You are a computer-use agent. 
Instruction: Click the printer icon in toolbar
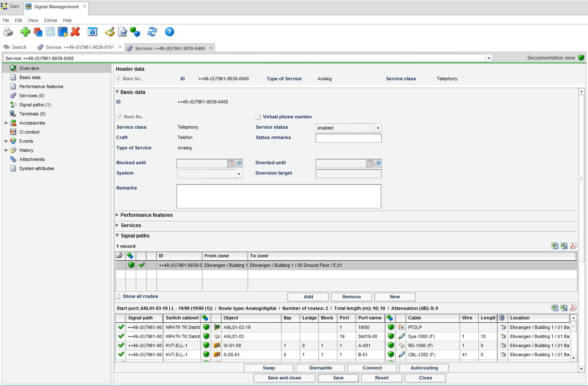coord(8,32)
